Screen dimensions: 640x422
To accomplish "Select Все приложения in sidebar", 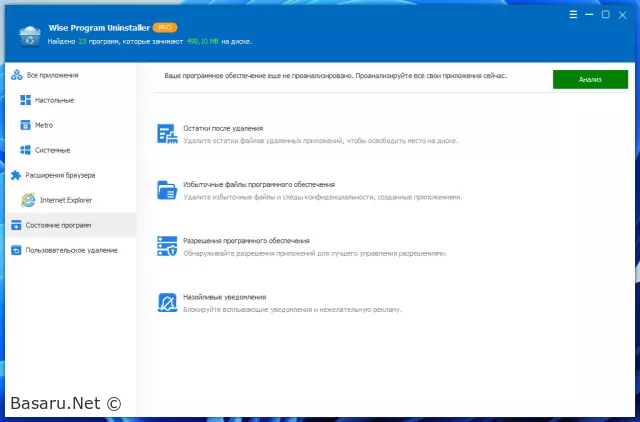I will pos(71,75).
